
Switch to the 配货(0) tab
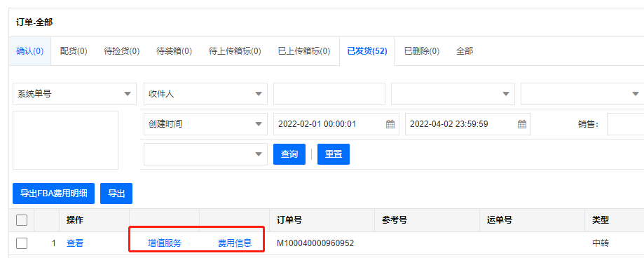(x=74, y=51)
